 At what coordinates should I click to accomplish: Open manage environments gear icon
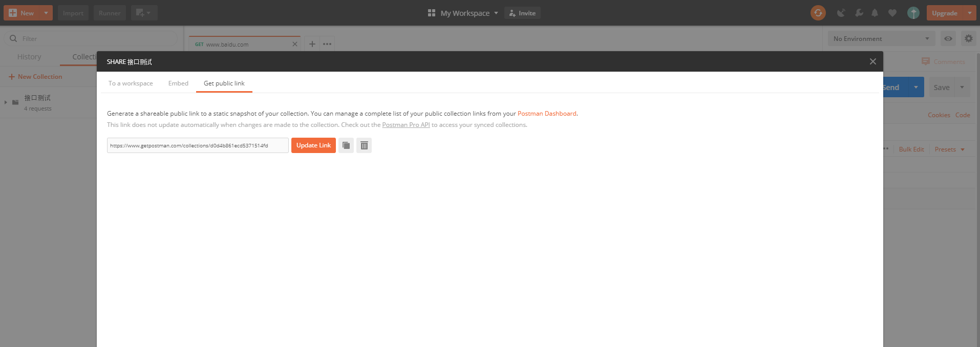(x=968, y=38)
